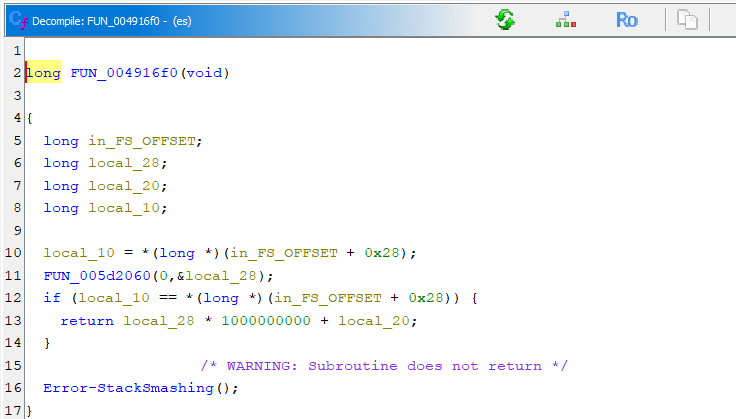Click the opening brace on line 4
736x419 pixels.
[30, 118]
